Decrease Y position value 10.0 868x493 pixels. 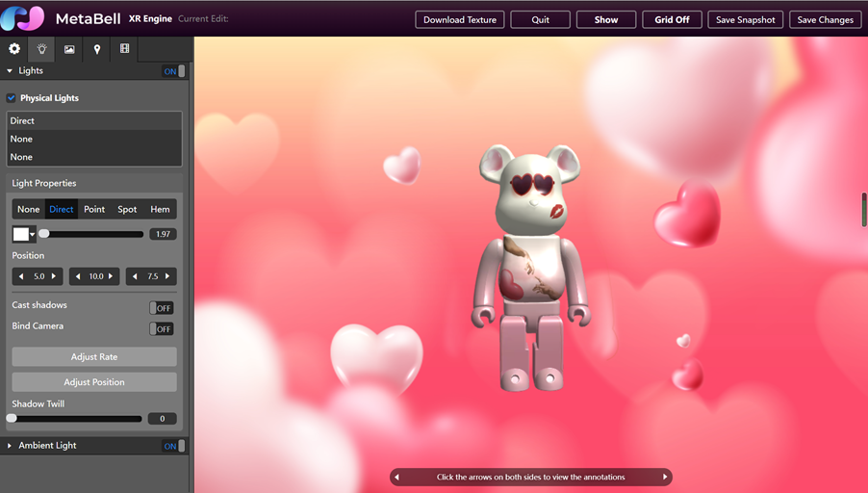click(x=78, y=276)
